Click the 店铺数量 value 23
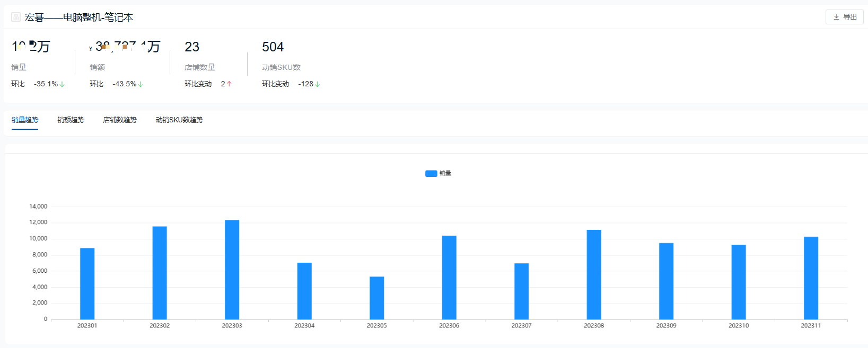The height and width of the screenshot is (348, 868). point(192,47)
